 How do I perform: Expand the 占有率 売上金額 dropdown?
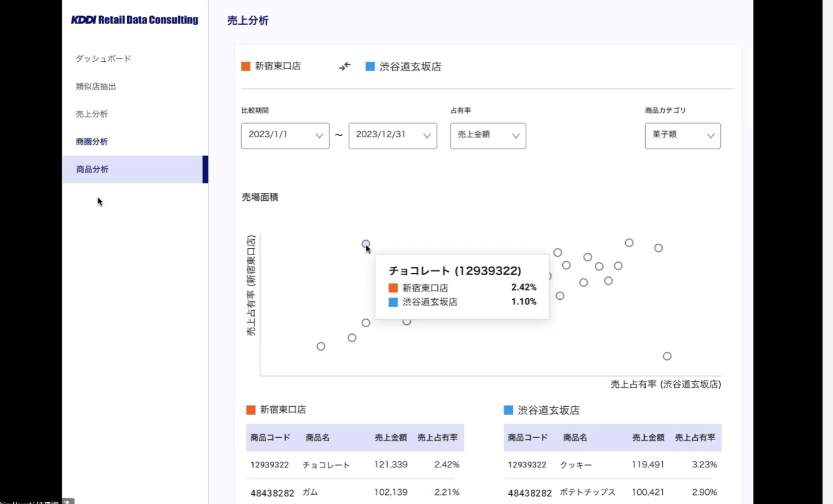(x=488, y=136)
